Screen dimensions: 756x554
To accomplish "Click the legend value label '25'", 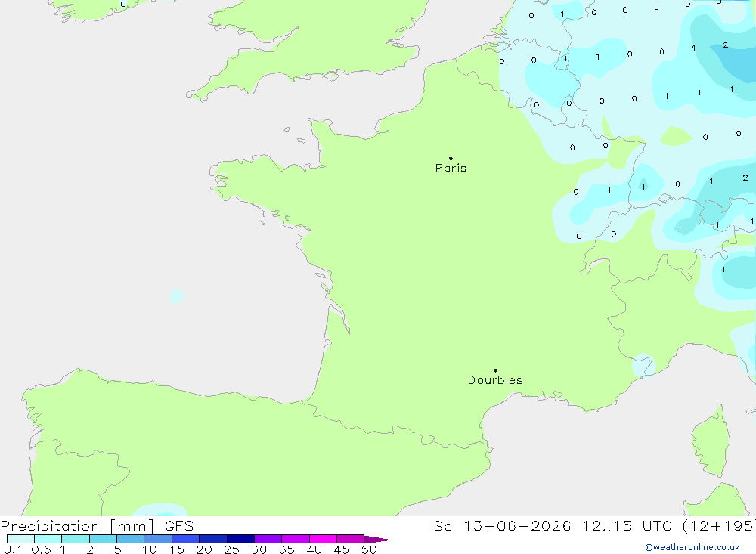I will (231, 549).
